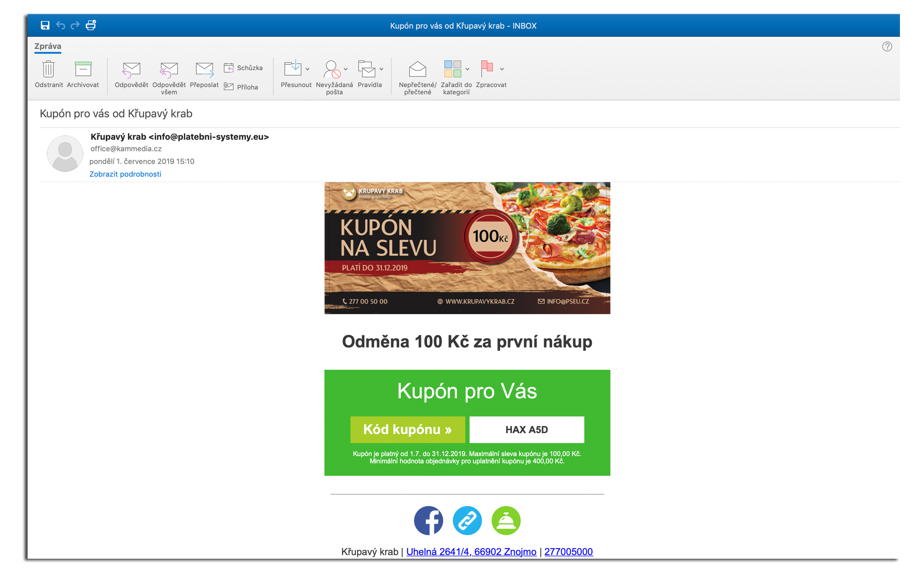Click the Print icon in title bar

[91, 25]
